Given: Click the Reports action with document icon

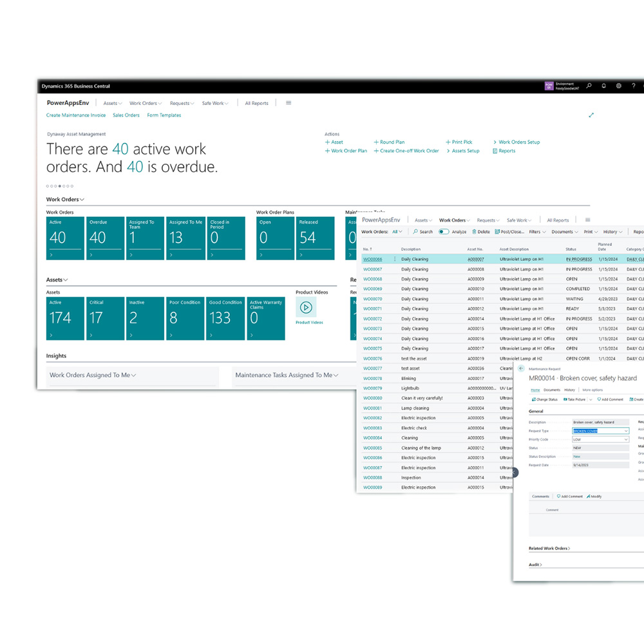Looking at the screenshot, I should coord(504,151).
